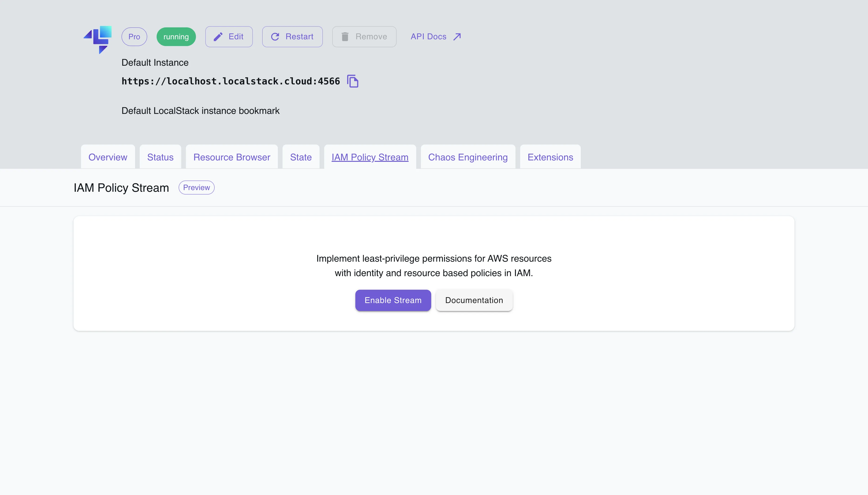
Task: Stay on the IAM Policy Stream tab
Action: (370, 157)
